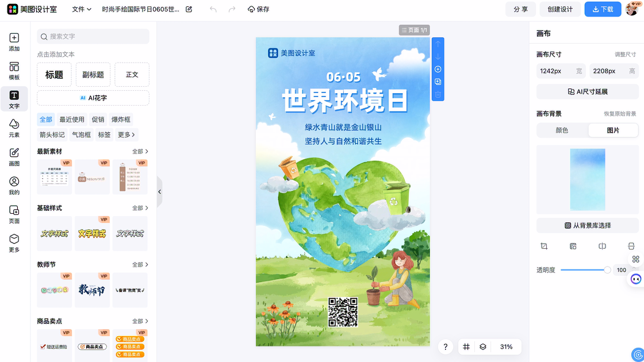Image resolution: width=644 pixels, height=362 pixels.
Task: Open the 文件 dropdown menu
Action: (x=82, y=9)
